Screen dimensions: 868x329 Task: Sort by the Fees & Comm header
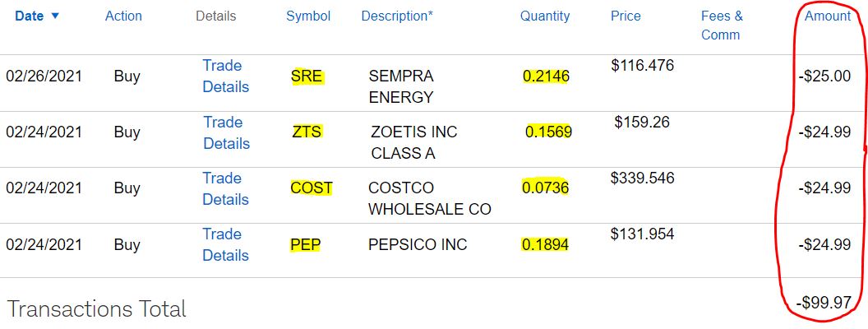click(x=722, y=25)
